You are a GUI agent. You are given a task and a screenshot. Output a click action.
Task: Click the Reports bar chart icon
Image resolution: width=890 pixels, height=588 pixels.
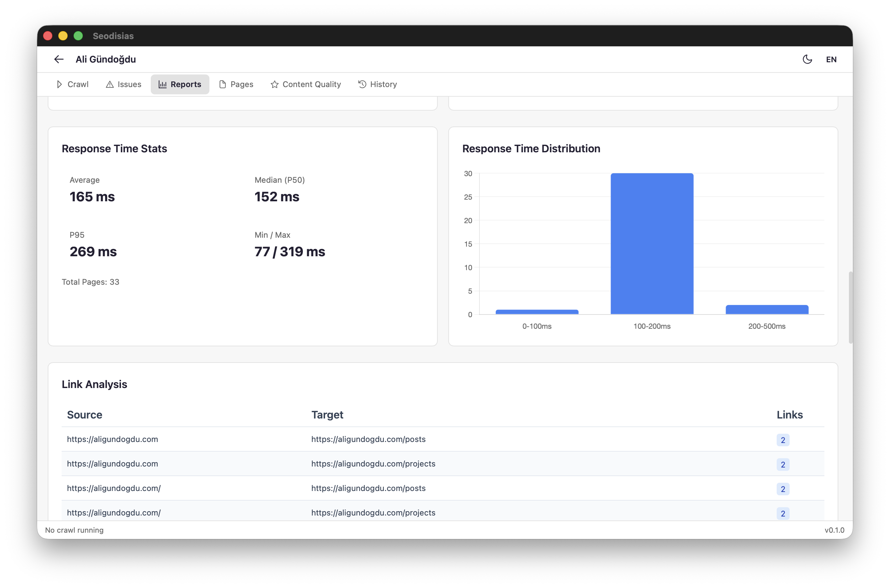[x=163, y=84]
